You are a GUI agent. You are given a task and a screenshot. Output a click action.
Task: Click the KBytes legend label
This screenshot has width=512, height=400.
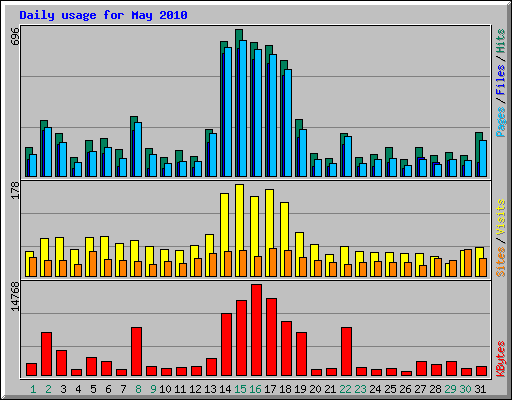click(500, 359)
